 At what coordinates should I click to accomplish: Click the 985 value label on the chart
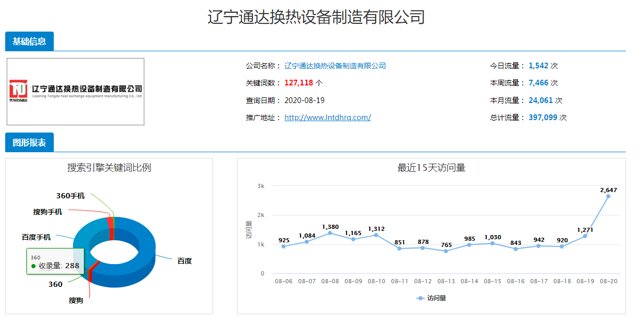(x=469, y=239)
